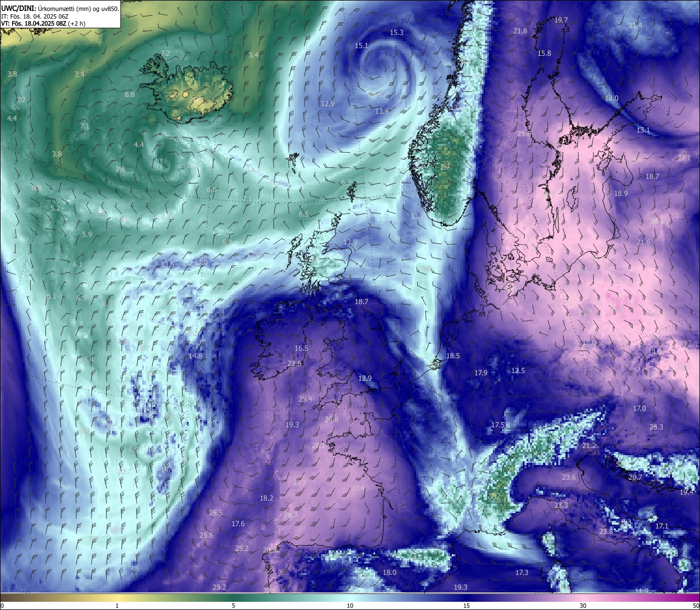700x610 pixels.
Task: Click the 1 tick on the colour scale
Action: point(117,606)
